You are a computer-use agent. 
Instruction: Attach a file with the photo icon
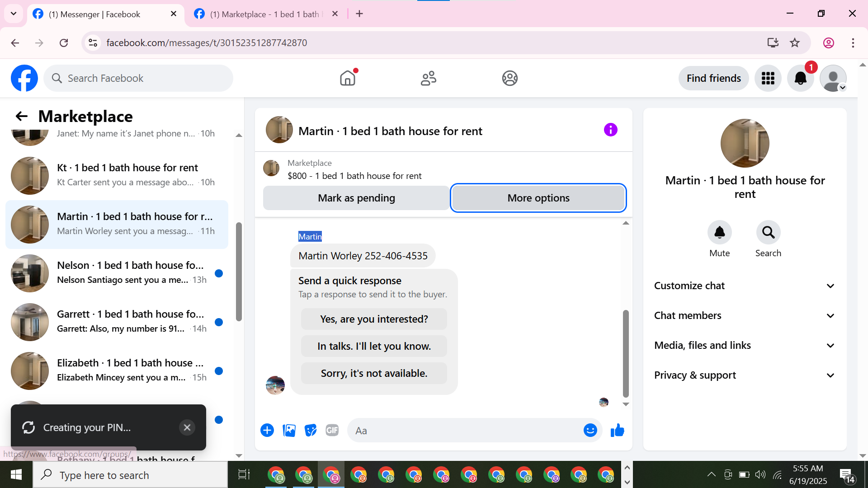pyautogui.click(x=289, y=430)
